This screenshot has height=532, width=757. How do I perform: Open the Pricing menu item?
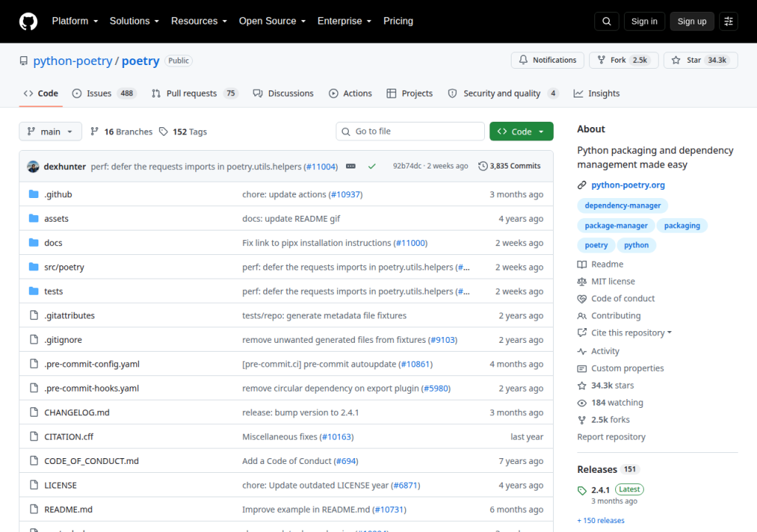pos(398,21)
